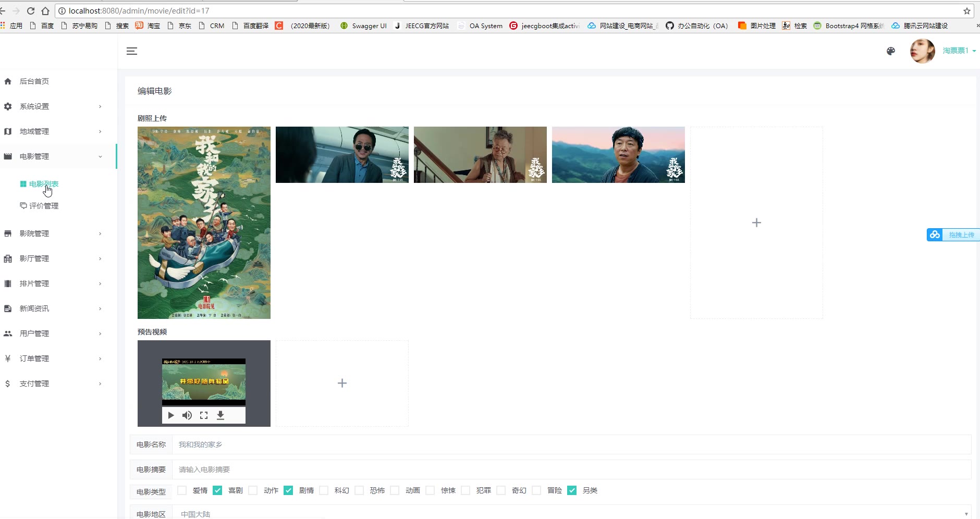Collapse the 电影管理 menu chevron
Screen dimensions: 980x519
click(100, 156)
